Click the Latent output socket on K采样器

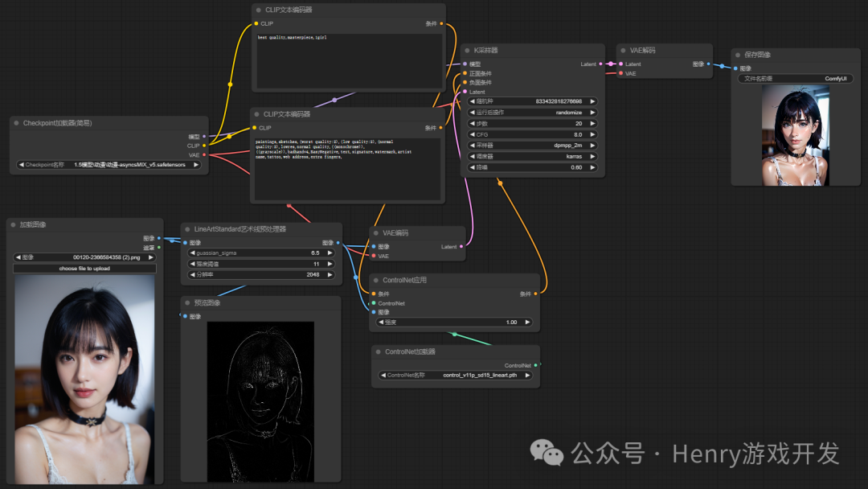pyautogui.click(x=600, y=64)
